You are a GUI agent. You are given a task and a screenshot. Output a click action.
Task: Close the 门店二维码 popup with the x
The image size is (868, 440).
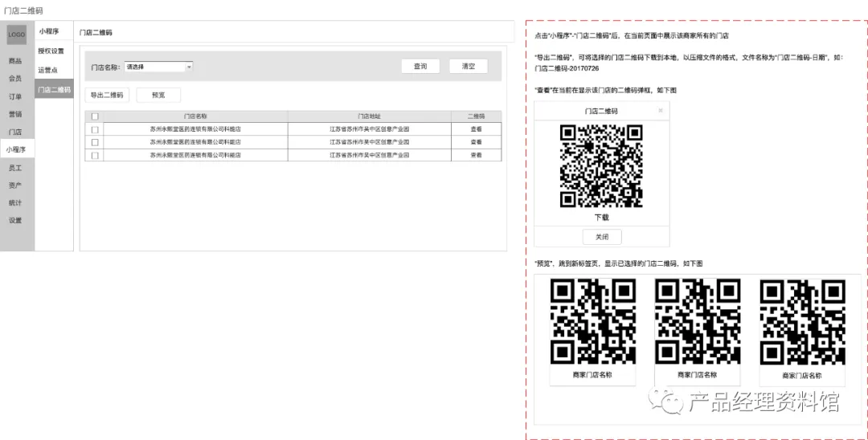pos(661,111)
